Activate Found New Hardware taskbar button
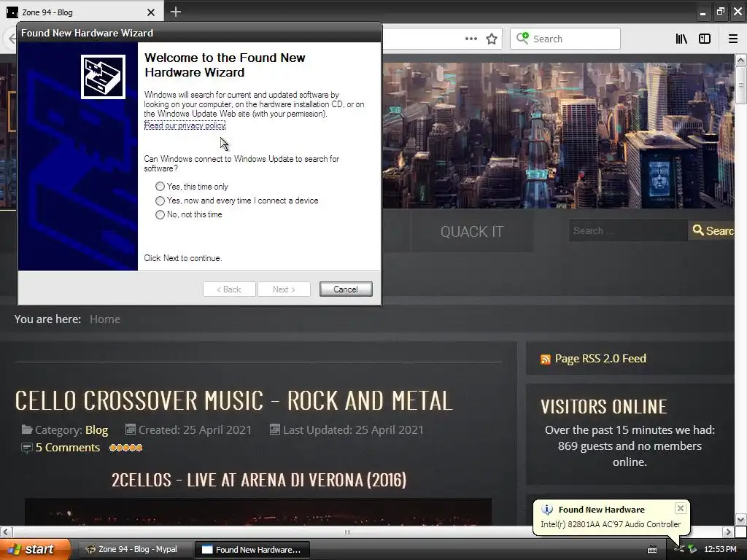 tap(252, 549)
